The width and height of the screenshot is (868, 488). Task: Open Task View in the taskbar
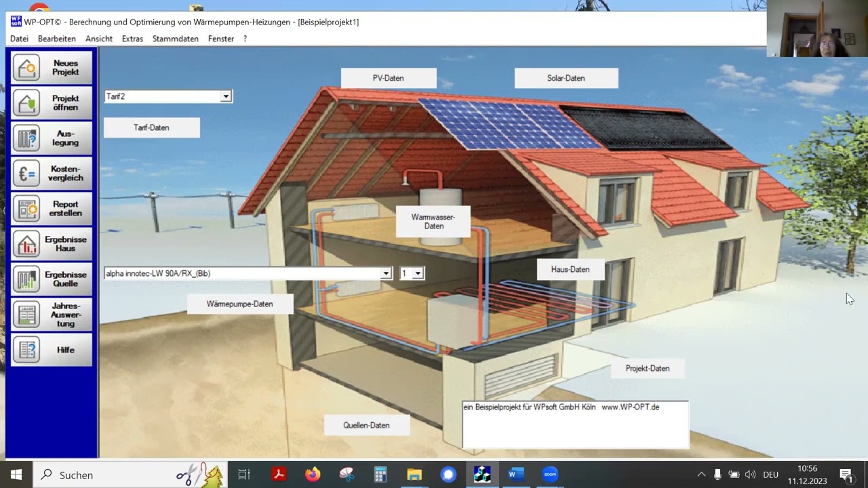click(244, 474)
